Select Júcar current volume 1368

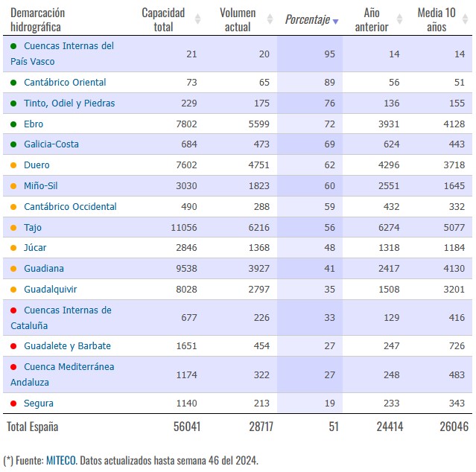coord(259,247)
